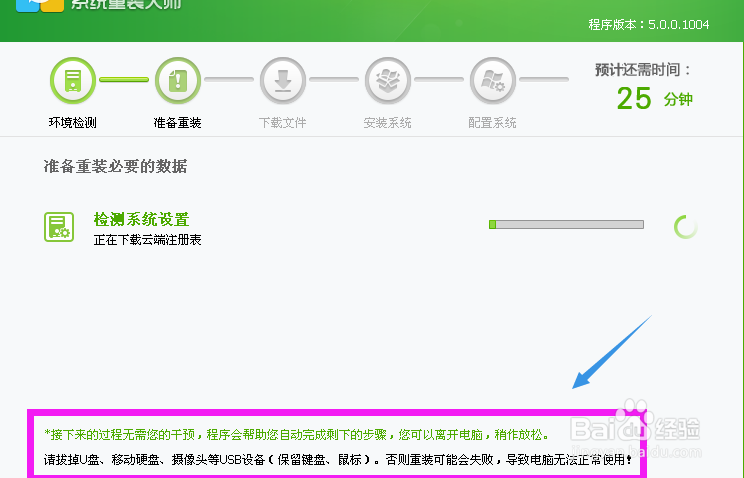Click the loading spinner icon

pos(686,227)
